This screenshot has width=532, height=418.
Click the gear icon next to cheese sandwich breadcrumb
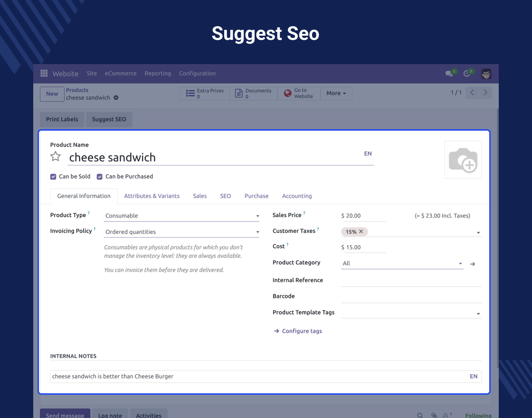click(116, 98)
